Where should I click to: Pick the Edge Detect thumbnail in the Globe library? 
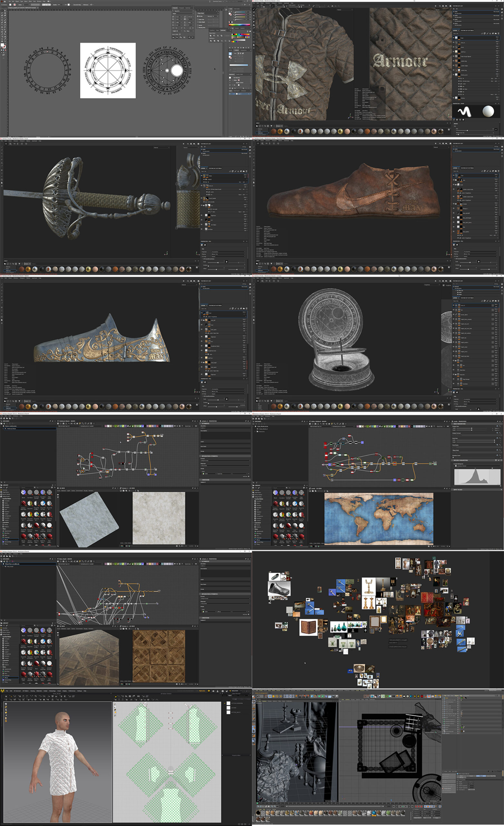pos(301,492)
